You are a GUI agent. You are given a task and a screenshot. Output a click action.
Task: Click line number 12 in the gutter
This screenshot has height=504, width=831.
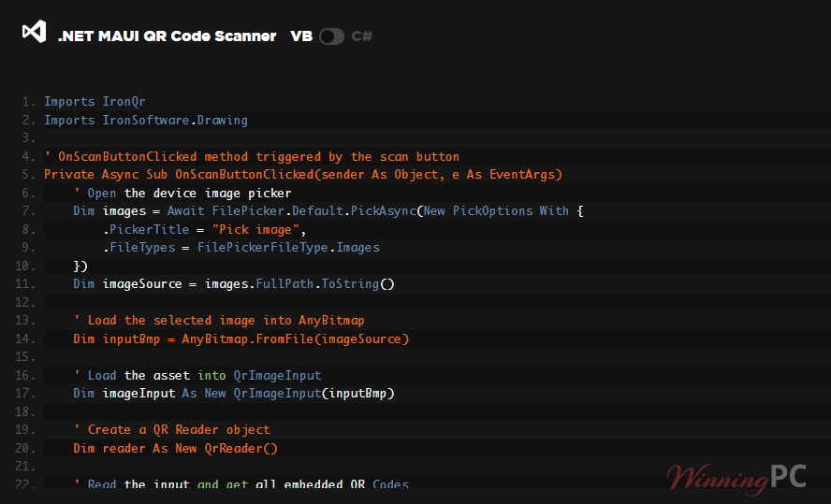[x=25, y=302]
